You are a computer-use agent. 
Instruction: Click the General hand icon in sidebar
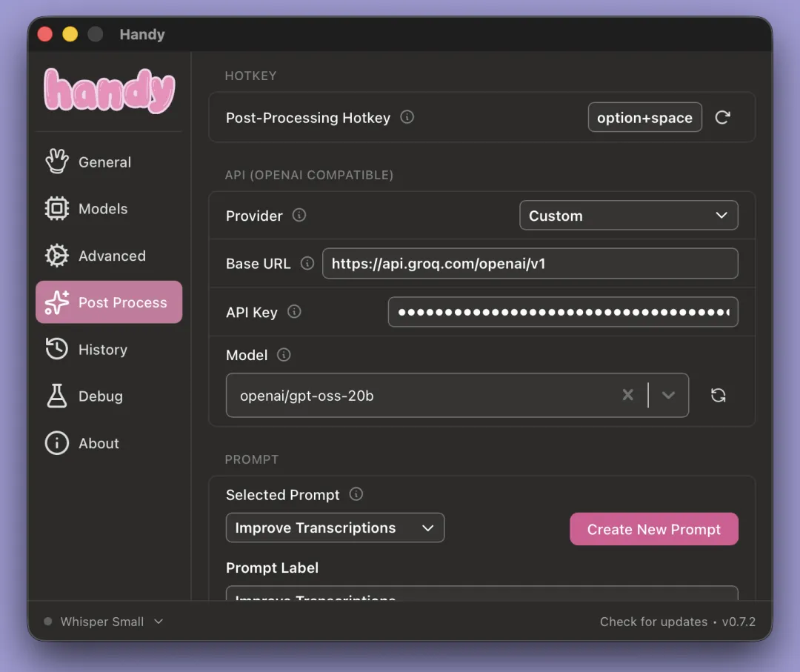[56, 162]
